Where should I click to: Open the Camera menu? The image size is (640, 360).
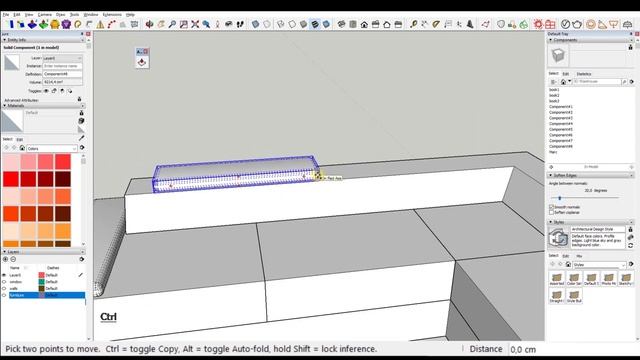[x=44, y=15]
